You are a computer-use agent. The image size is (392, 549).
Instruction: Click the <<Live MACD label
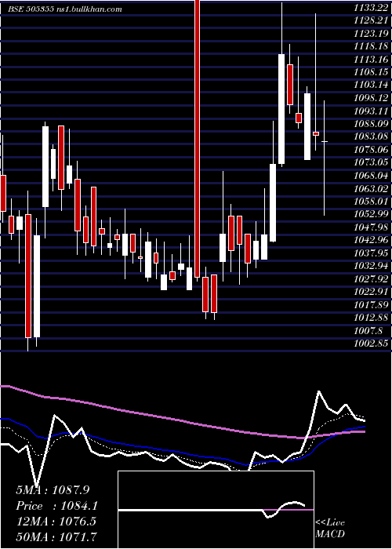(x=330, y=529)
